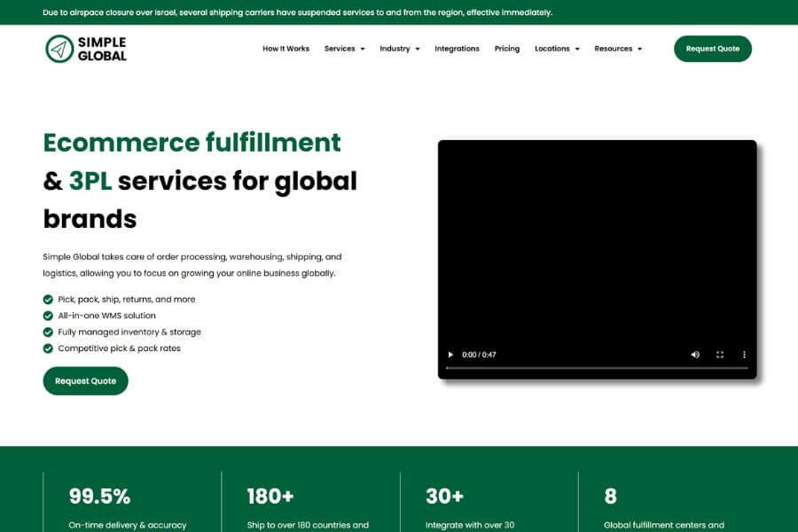Click 'All-in-one WMS solution' text

click(x=107, y=316)
